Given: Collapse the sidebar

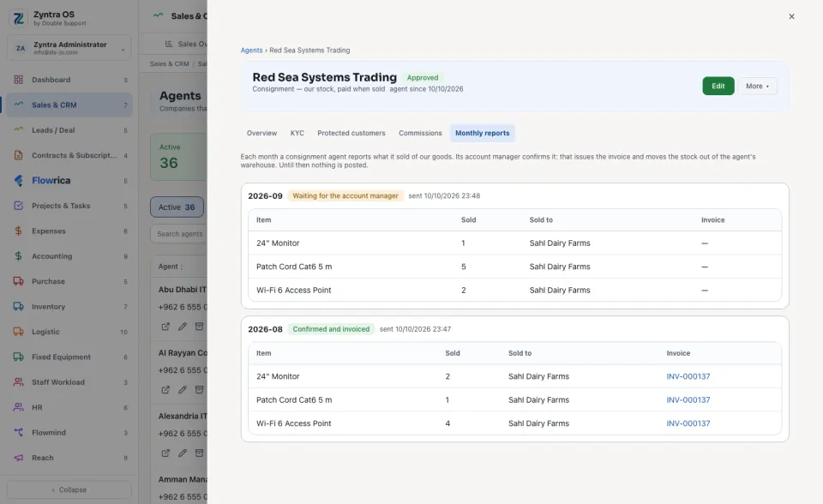Looking at the screenshot, I should [x=69, y=489].
